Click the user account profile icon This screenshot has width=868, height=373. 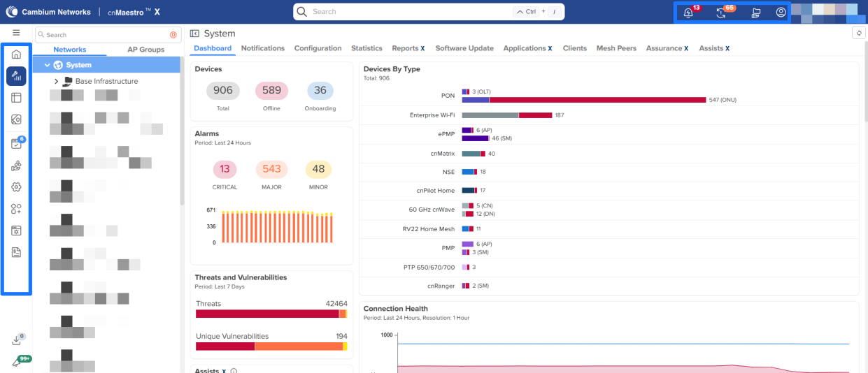[781, 13]
